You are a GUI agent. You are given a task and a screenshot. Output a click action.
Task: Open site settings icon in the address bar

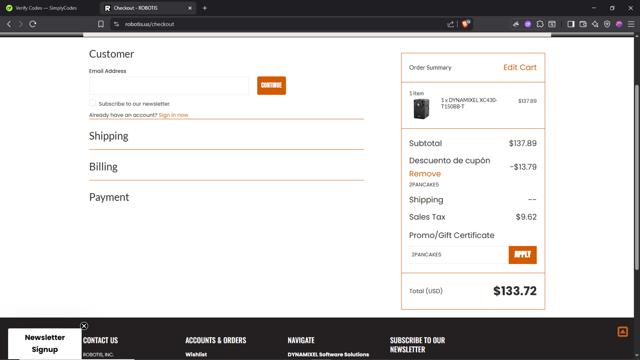pos(116,24)
